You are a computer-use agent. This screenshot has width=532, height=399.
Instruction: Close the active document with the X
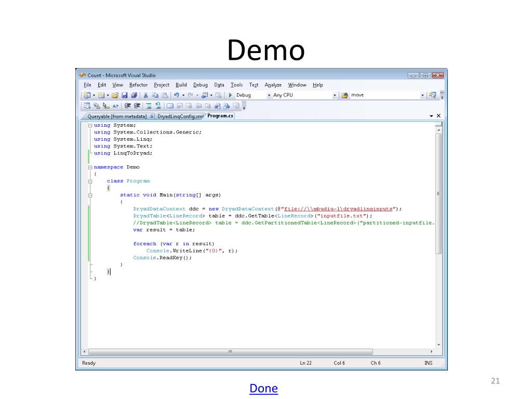tap(438, 116)
